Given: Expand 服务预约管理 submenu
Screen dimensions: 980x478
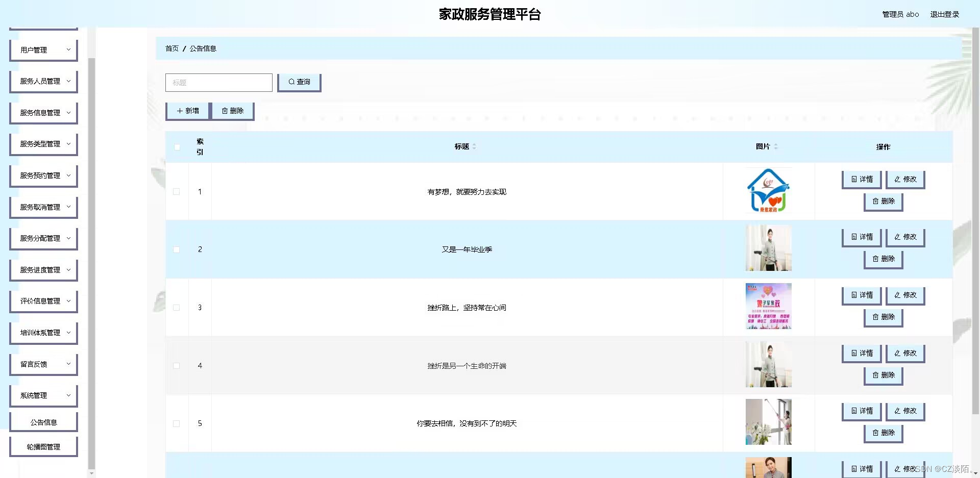Looking at the screenshot, I should [43, 175].
